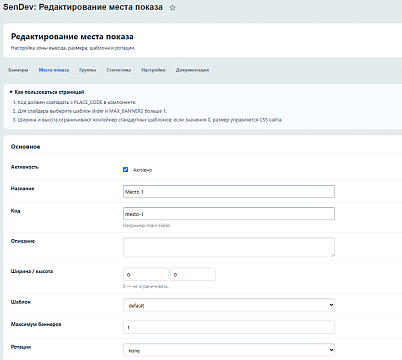The height and width of the screenshot is (360, 402).
Task: Click the Редактирование места показа heading
Action: click(72, 37)
